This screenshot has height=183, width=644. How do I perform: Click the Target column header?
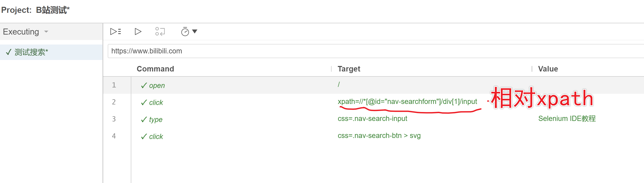tap(349, 69)
